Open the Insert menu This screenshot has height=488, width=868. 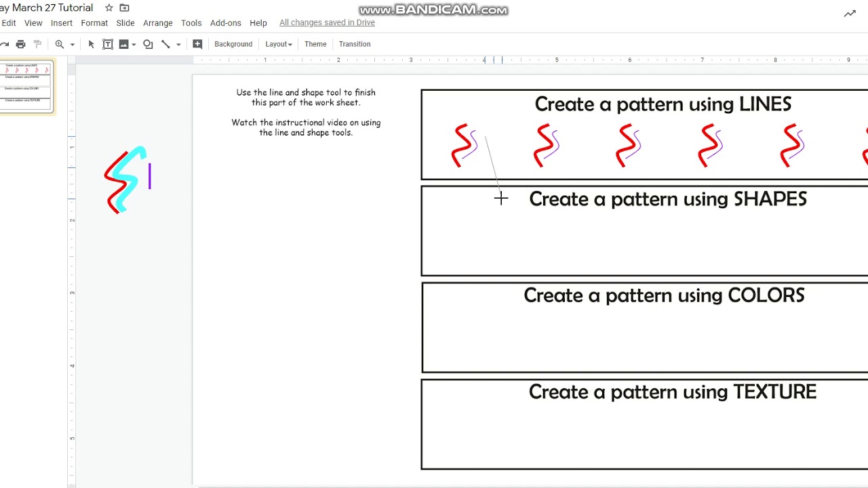point(62,23)
